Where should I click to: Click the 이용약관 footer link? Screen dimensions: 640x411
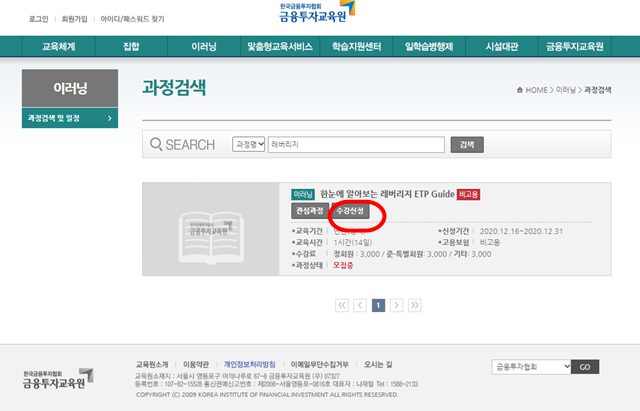click(196, 364)
